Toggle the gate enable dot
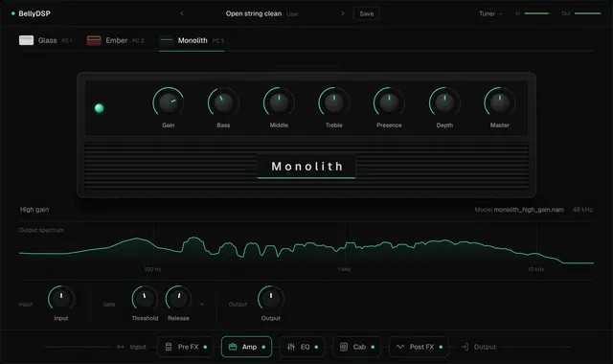This screenshot has width=613, height=364. (x=202, y=305)
